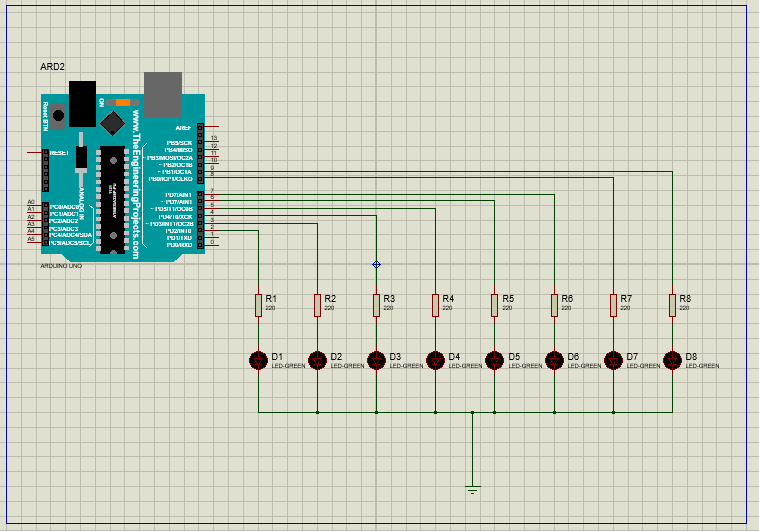The width and height of the screenshot is (759, 531).
Task: Select the ARDUINO UNO text below board
Action: (x=61, y=266)
